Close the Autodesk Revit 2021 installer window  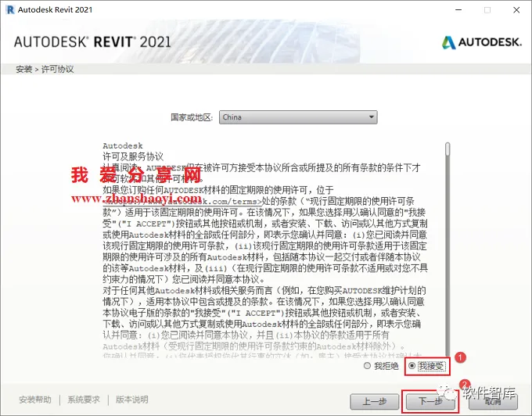(x=516, y=10)
